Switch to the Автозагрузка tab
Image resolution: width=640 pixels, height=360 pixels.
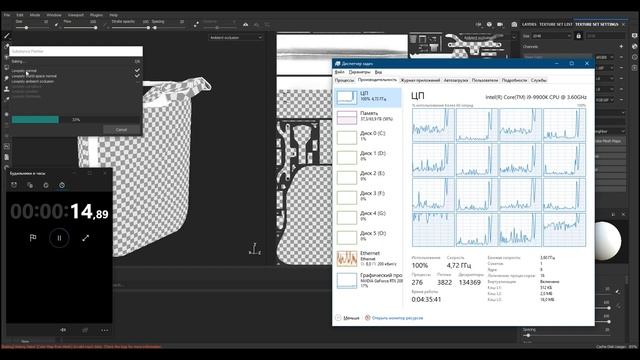(456, 80)
